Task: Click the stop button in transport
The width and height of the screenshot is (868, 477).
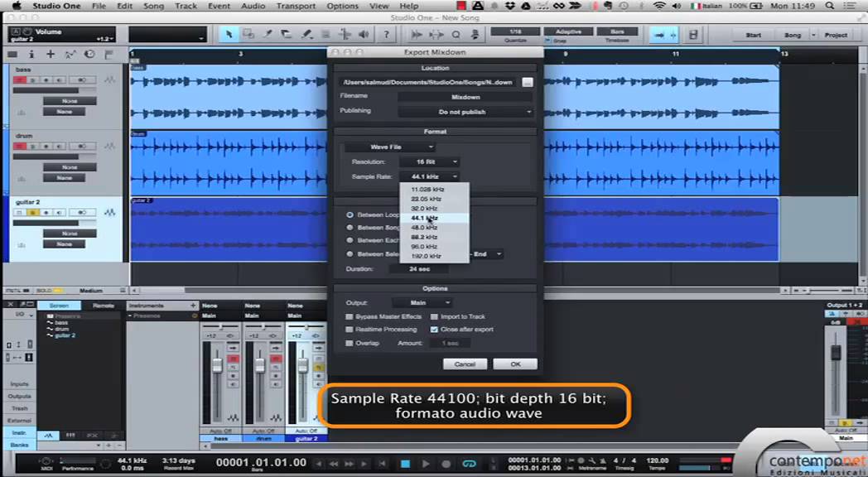Action: 405,464
